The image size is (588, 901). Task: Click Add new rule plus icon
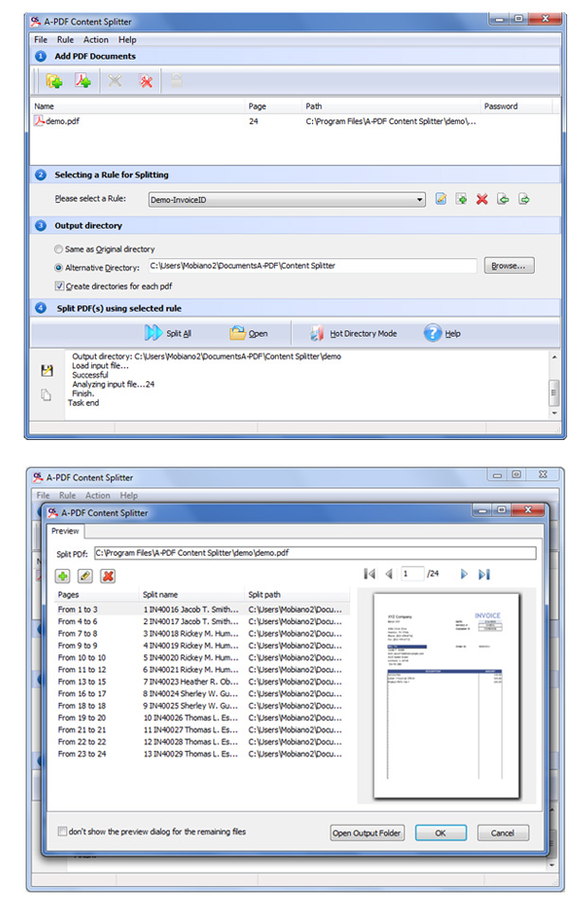pos(461,199)
